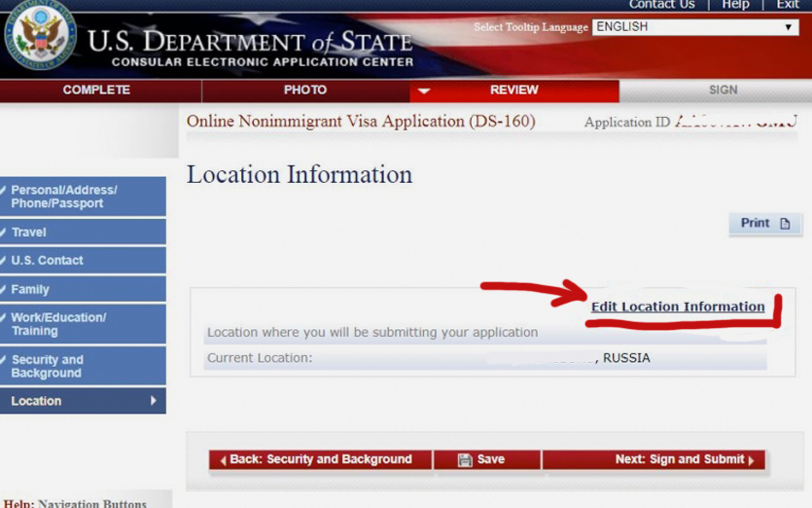Open the Family sidebar section

(x=83, y=289)
